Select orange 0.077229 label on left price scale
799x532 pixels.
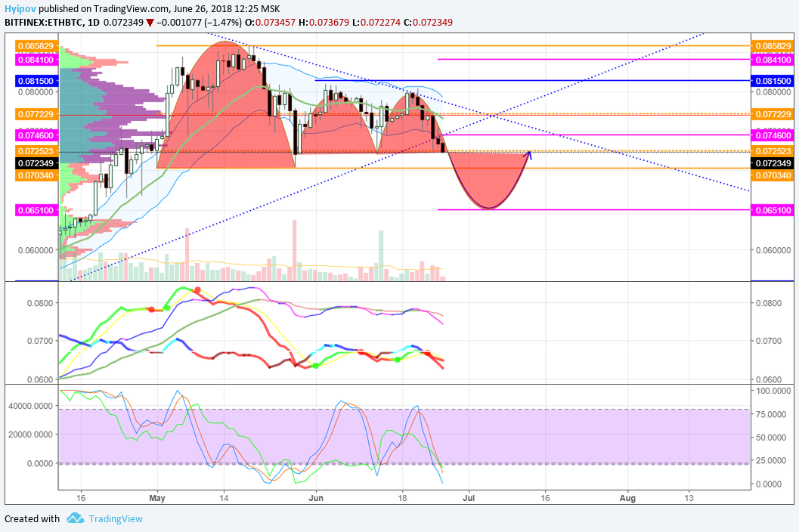point(36,114)
